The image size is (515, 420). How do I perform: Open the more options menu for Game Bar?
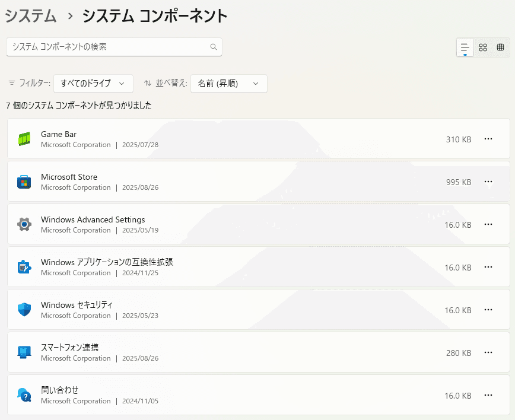click(488, 139)
